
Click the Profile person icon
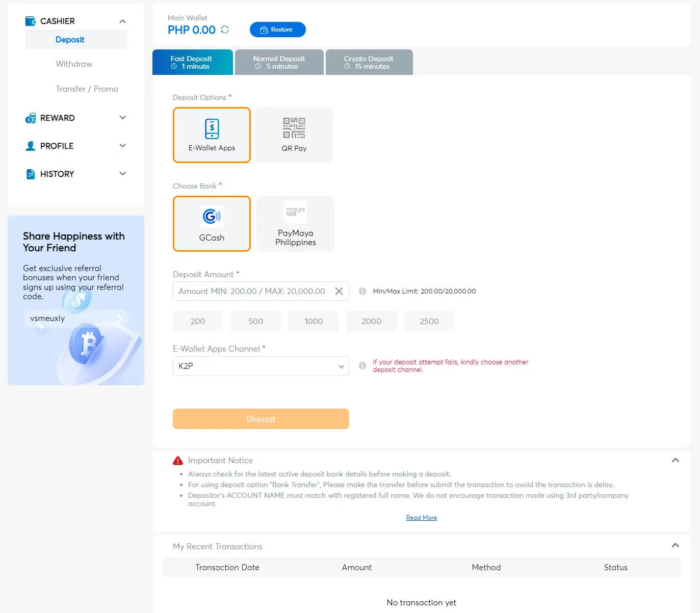(x=31, y=146)
